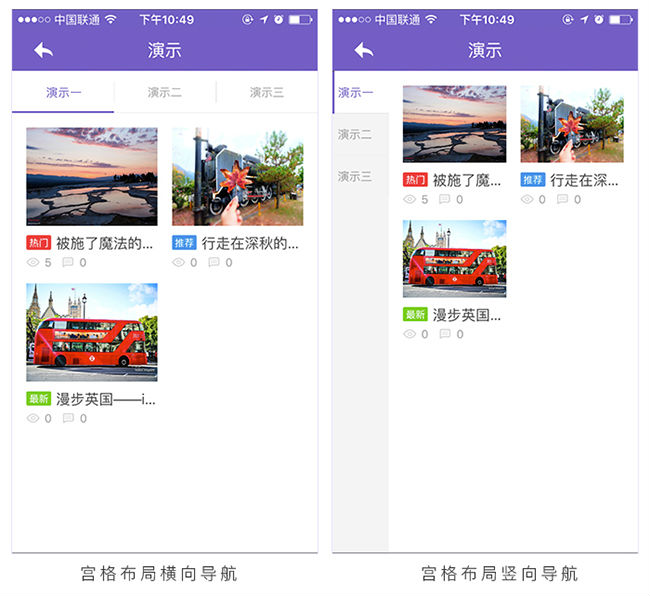Tap back arrow in right phone header

(x=363, y=50)
